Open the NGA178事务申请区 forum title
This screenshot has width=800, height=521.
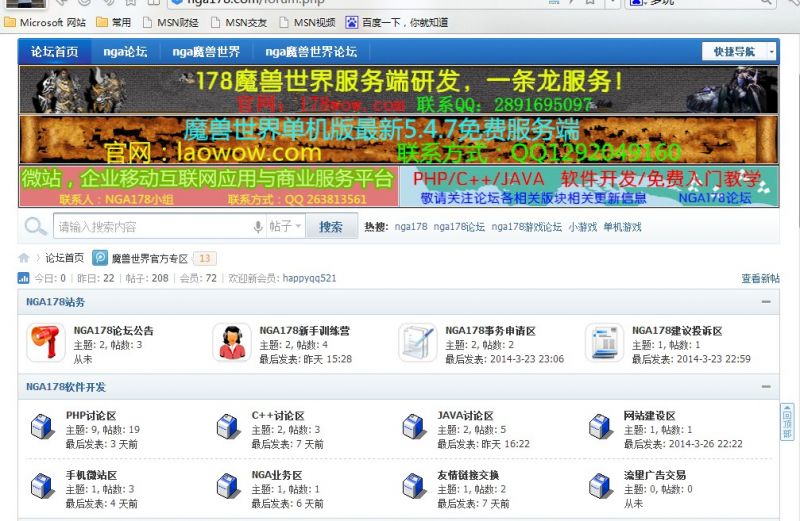490,331
